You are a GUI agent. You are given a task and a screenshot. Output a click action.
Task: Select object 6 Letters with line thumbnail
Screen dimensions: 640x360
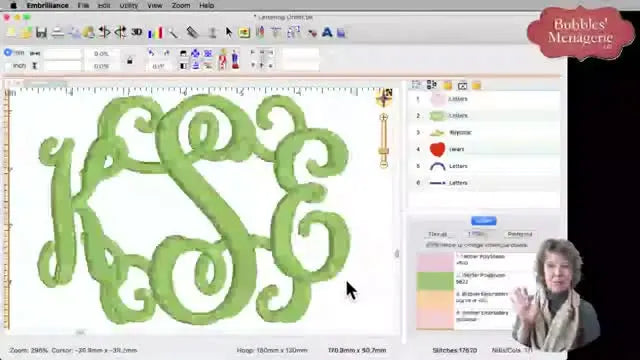point(484,183)
